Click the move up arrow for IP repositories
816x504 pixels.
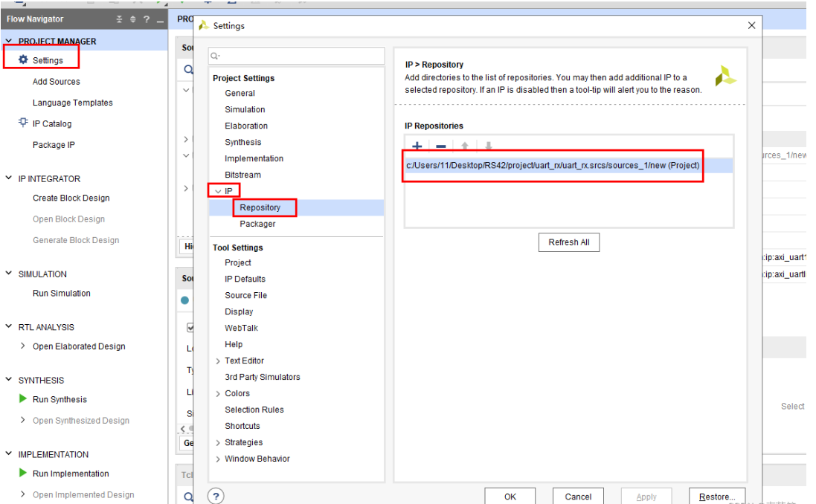(x=465, y=146)
